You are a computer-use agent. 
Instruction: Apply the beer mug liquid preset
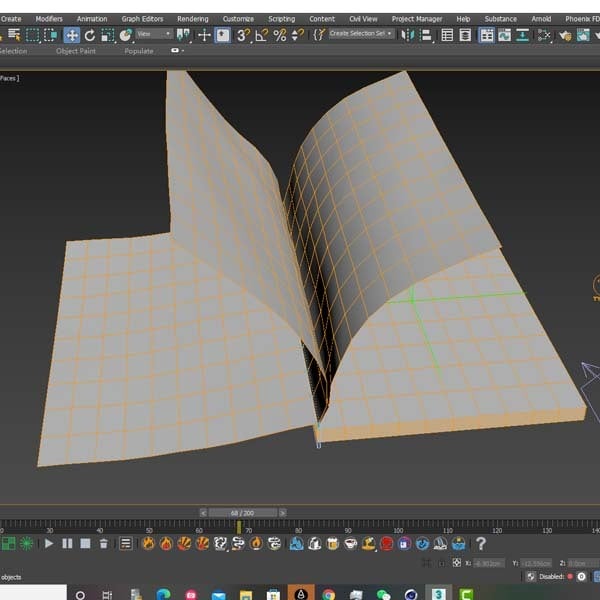point(333,543)
